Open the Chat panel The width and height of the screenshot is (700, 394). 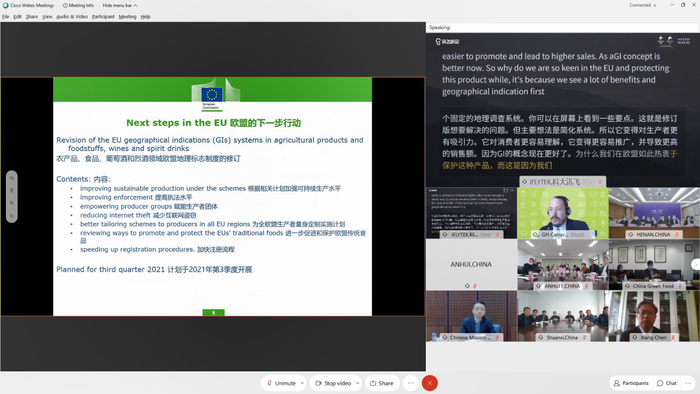(x=667, y=383)
